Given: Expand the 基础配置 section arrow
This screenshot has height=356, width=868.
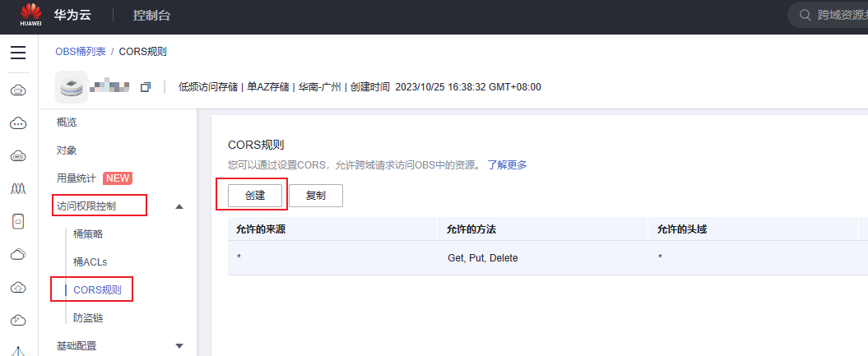Looking at the screenshot, I should pos(179,346).
